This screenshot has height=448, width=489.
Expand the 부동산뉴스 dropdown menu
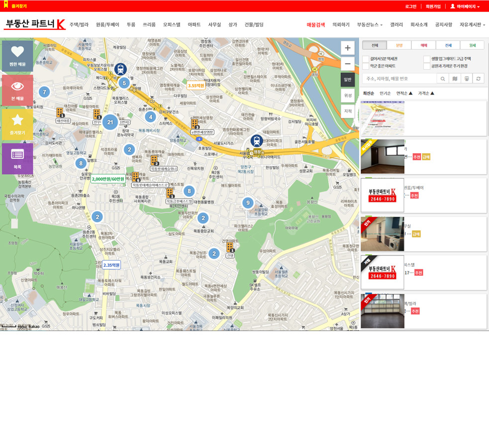point(370,24)
